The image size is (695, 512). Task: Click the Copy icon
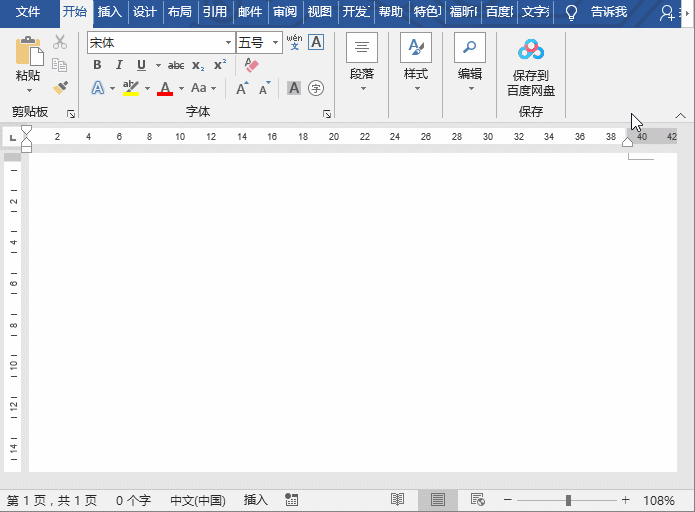pyautogui.click(x=60, y=65)
